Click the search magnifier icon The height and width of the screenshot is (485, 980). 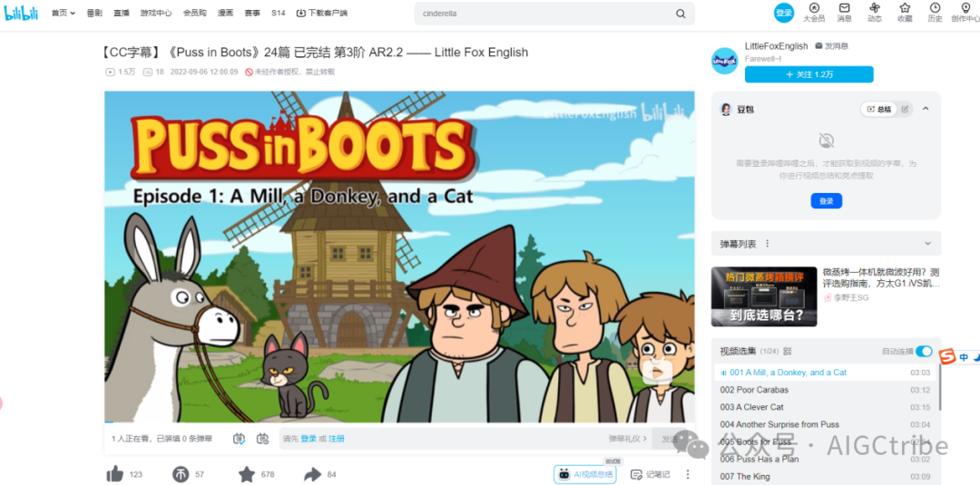pyautogui.click(x=681, y=13)
